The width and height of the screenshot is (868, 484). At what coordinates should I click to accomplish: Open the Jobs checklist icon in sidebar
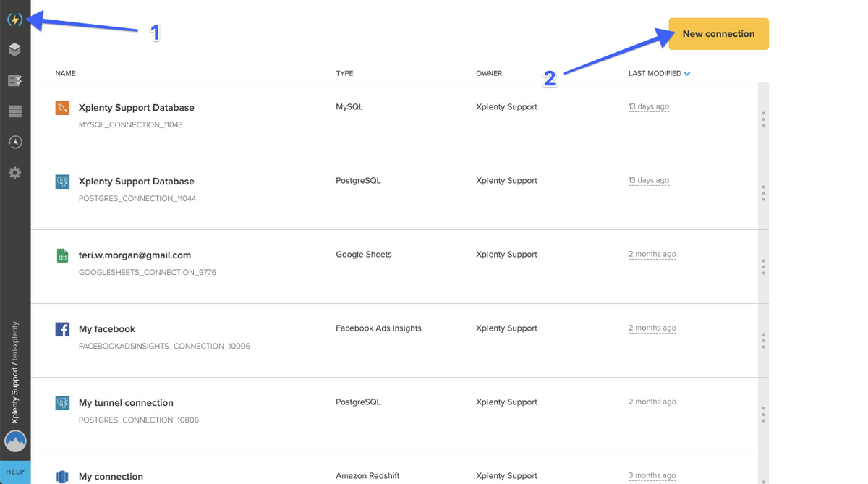tap(14, 80)
